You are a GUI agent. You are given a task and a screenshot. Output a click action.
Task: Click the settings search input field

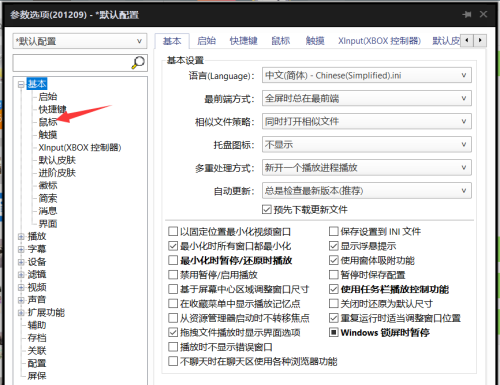(x=72, y=63)
